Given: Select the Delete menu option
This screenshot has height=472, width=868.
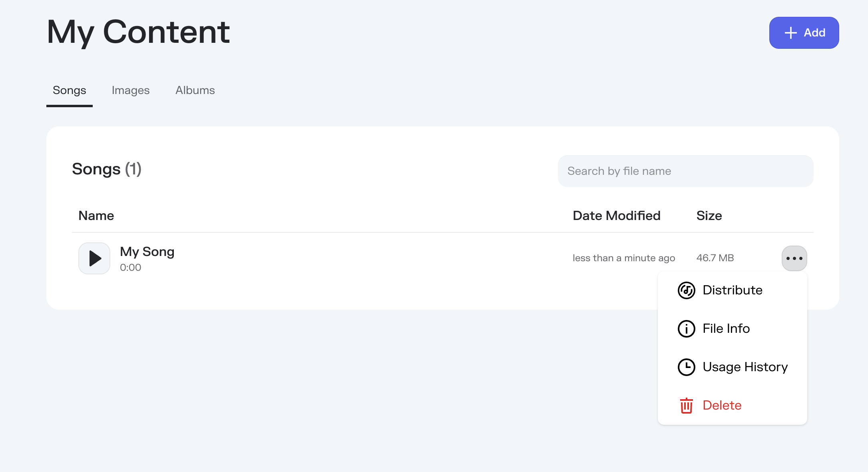Looking at the screenshot, I should point(732,406).
